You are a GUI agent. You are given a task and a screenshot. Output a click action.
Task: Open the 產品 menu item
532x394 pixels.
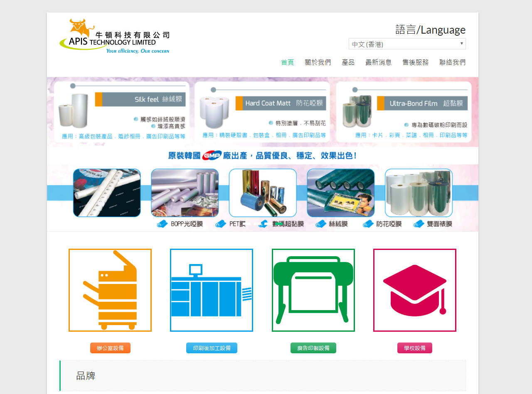348,62
